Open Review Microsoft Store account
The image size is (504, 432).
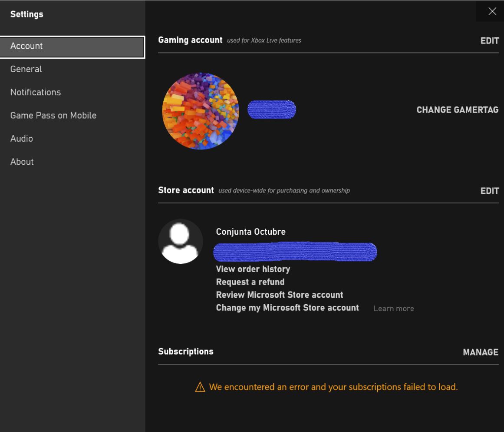[279, 295]
